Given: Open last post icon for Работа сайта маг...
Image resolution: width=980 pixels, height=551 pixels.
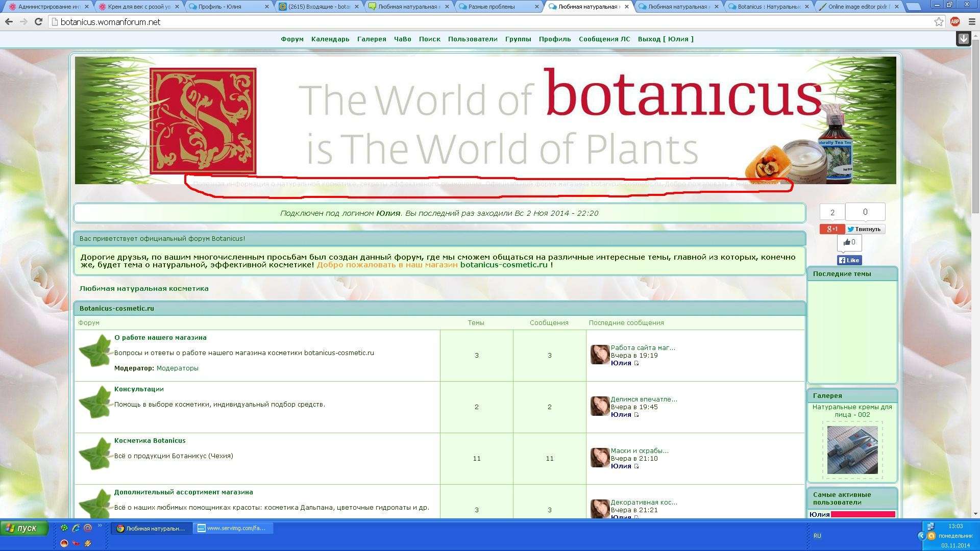Looking at the screenshot, I should tap(636, 363).
